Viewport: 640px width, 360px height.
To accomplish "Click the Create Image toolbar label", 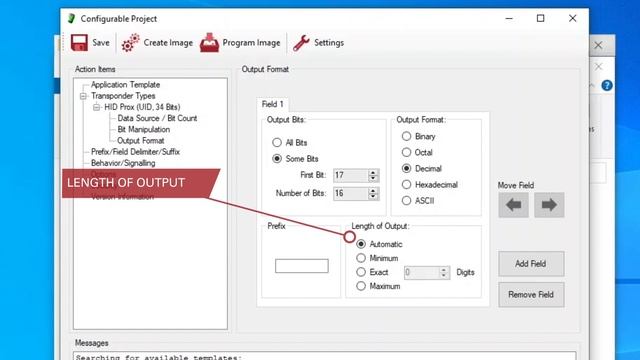I will point(168,42).
